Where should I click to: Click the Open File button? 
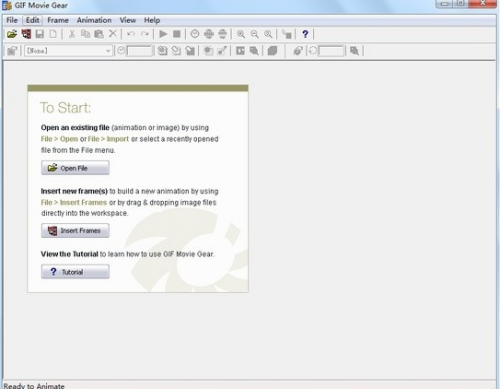point(75,168)
